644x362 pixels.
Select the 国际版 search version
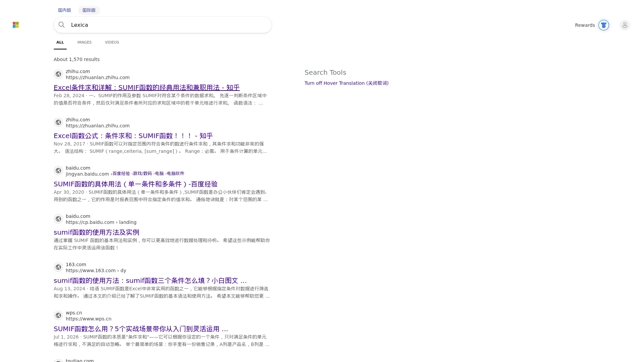coord(89,10)
